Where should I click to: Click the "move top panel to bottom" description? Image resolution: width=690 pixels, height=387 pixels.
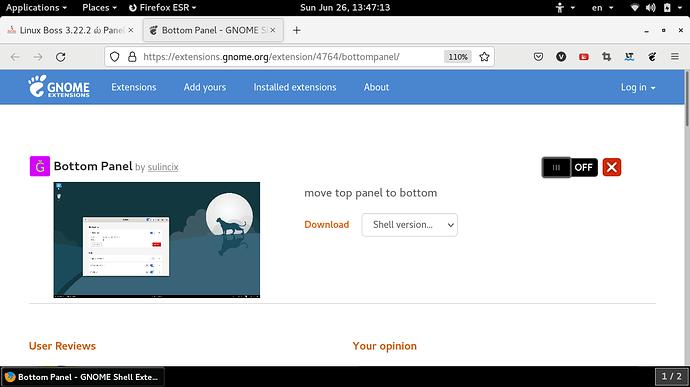click(x=371, y=193)
